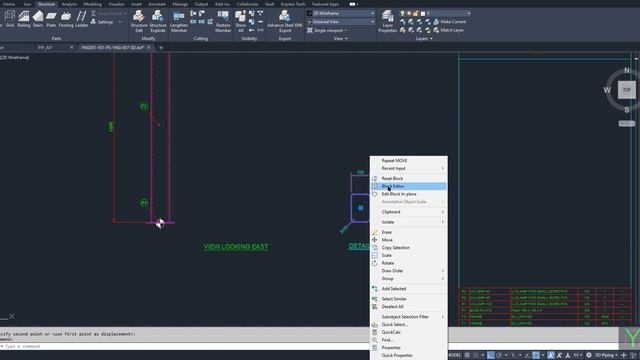This screenshot has width=640, height=360.
Task: Open Structure Edit tool
Action: coord(139,22)
